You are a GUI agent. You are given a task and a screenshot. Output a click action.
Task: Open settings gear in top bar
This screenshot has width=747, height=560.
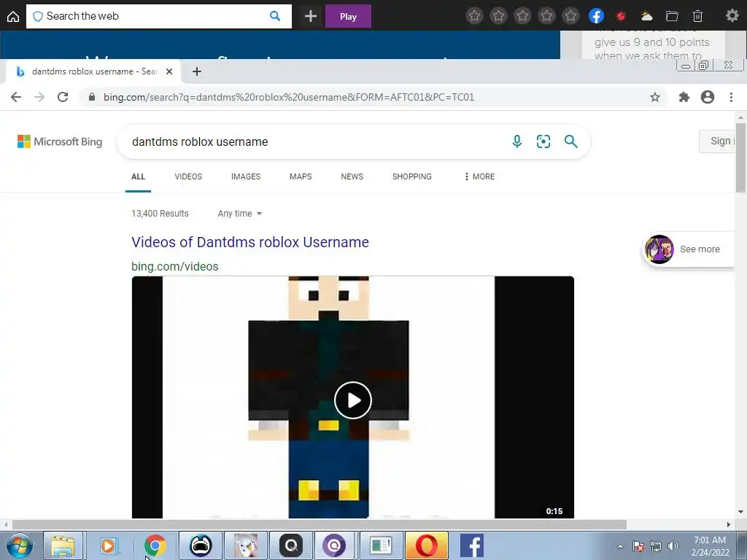point(732,16)
